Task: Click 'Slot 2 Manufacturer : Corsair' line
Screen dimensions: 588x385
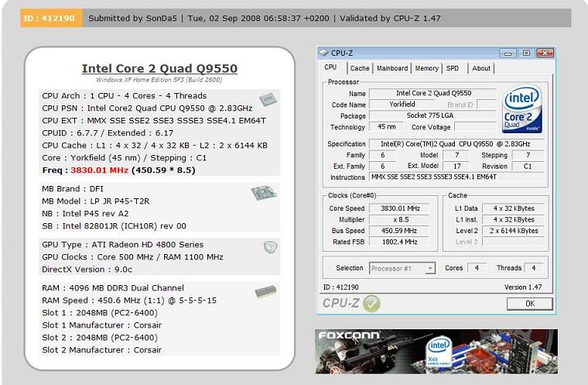Action: [101, 350]
